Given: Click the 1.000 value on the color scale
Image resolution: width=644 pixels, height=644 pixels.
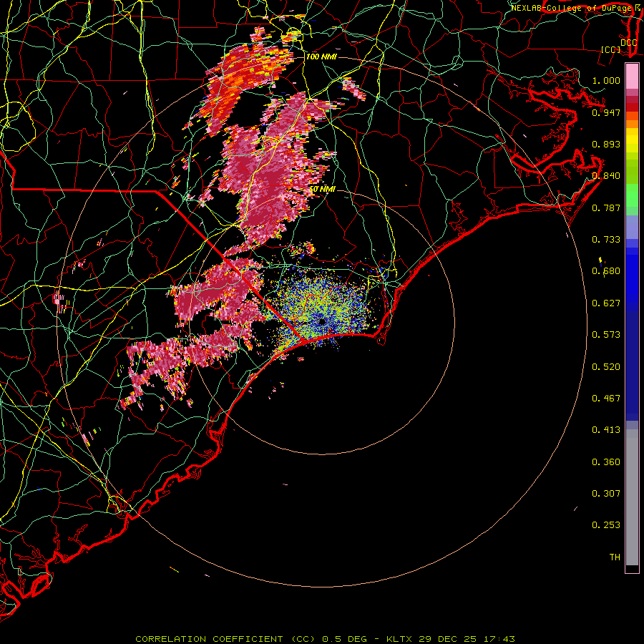Looking at the screenshot, I should pyautogui.click(x=606, y=80).
